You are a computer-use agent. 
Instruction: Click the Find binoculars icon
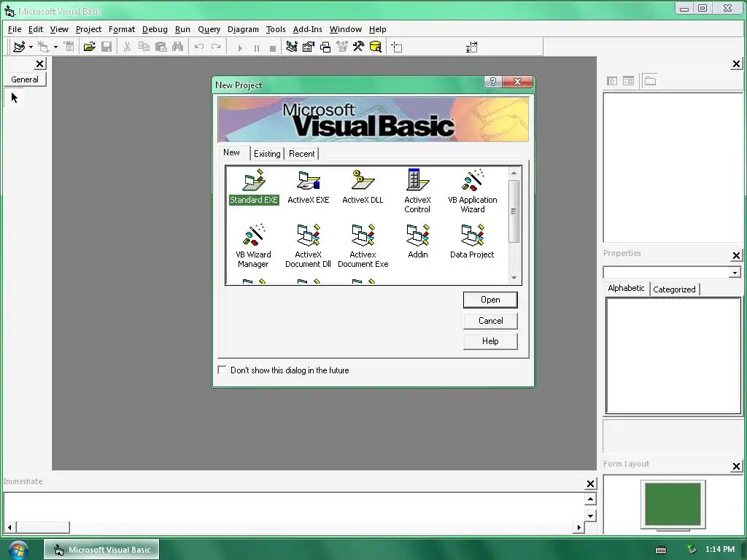pos(178,47)
